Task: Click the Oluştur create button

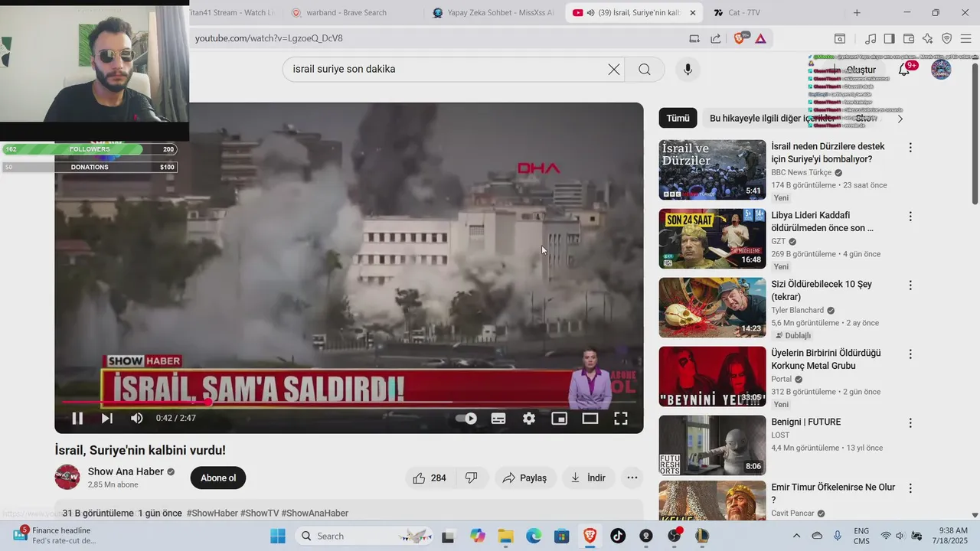Action: pyautogui.click(x=855, y=70)
